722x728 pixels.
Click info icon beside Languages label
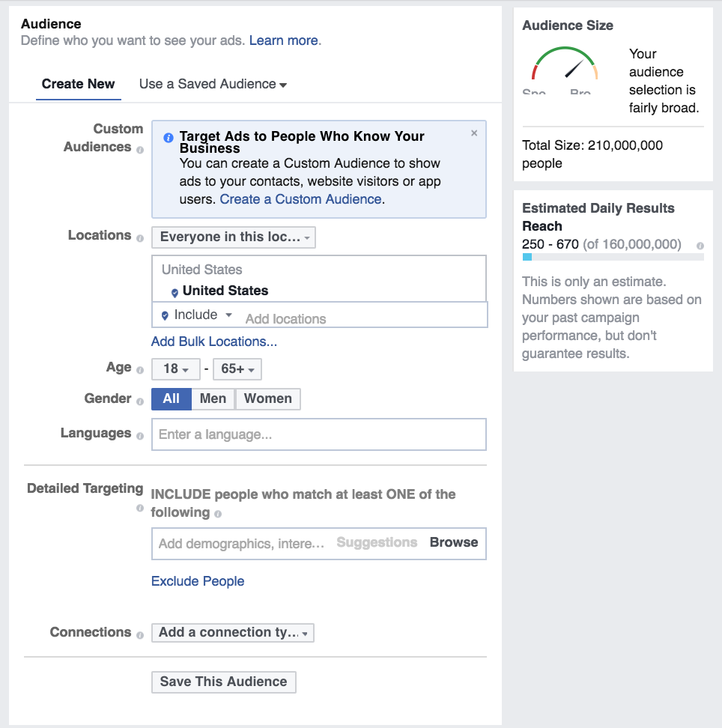pos(140,436)
